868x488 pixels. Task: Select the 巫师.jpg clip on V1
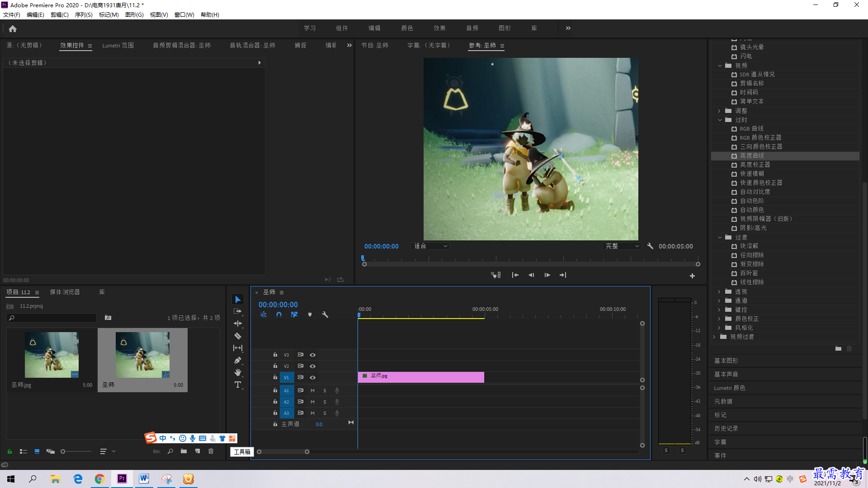[421, 377]
